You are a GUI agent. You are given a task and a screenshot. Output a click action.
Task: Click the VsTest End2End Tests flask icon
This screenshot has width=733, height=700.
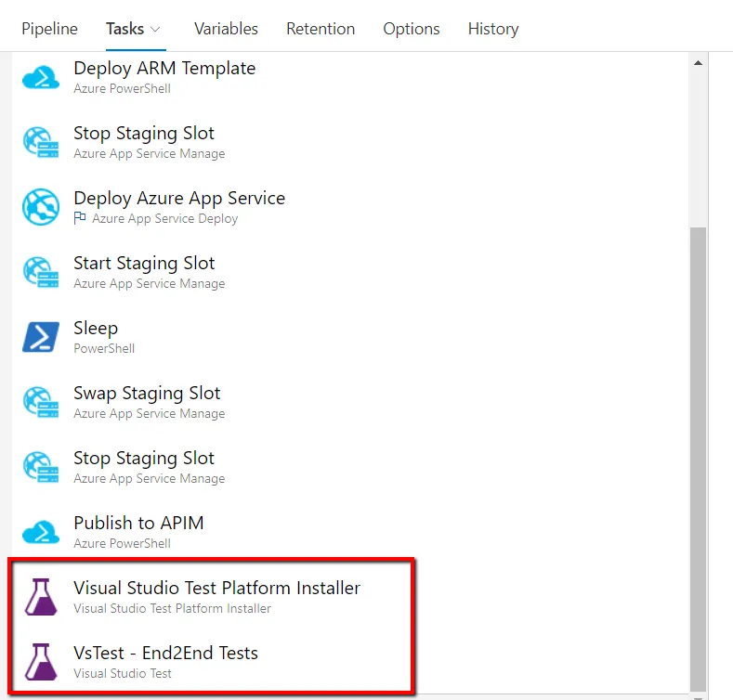pyautogui.click(x=41, y=662)
